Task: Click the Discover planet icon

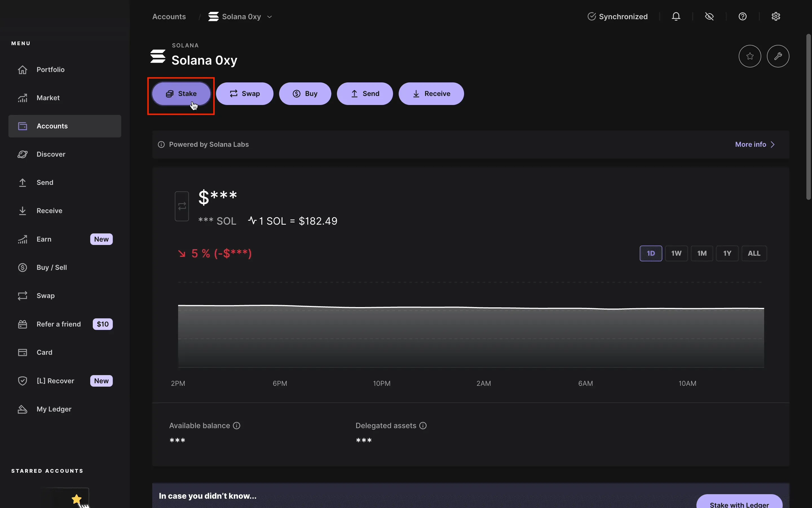Action: (23, 154)
